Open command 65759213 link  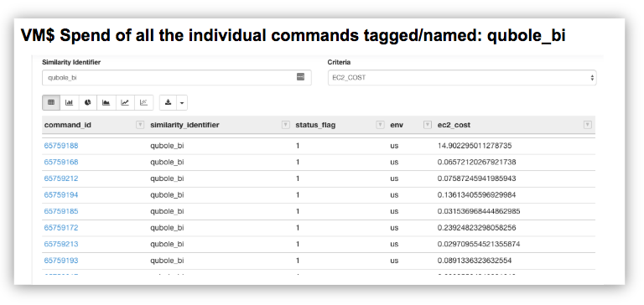pyautogui.click(x=61, y=244)
